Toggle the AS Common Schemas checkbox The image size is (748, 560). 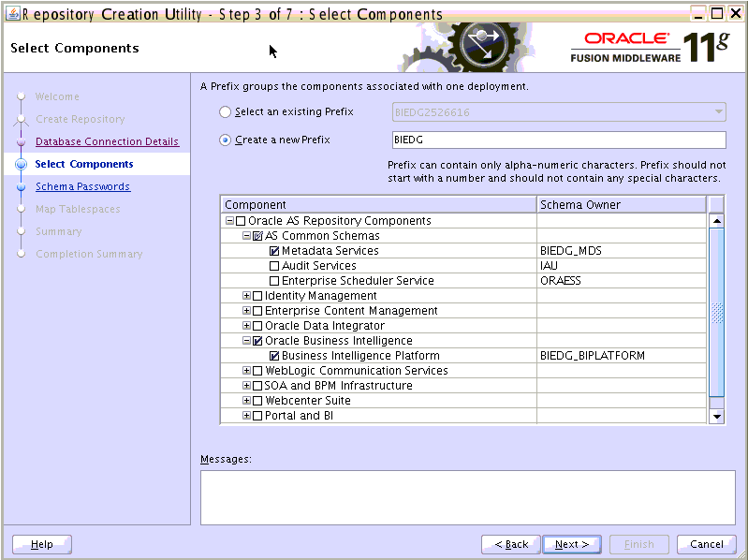coord(257,236)
